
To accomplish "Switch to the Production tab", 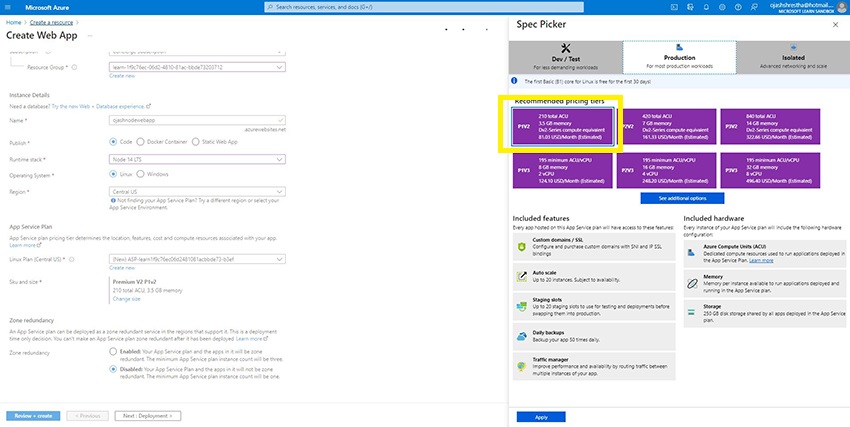I will (x=679, y=57).
